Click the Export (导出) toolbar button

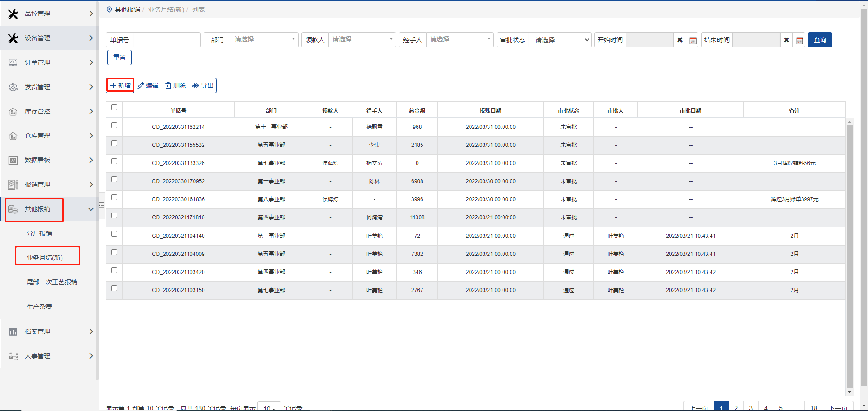203,85
